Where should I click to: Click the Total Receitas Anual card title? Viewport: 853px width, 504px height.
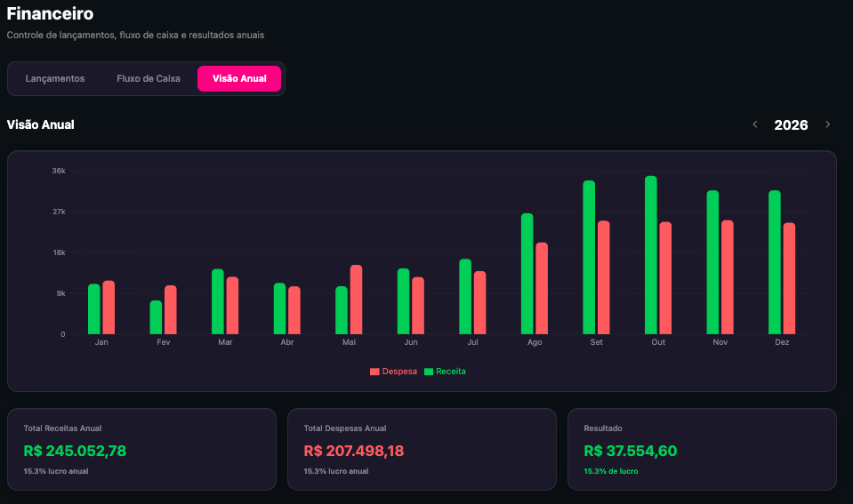(x=62, y=428)
